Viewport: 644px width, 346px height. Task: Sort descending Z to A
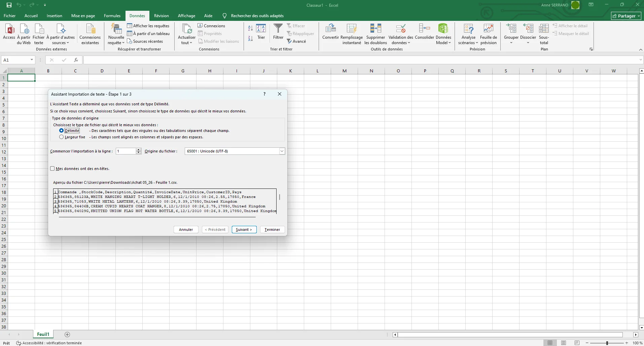click(250, 38)
